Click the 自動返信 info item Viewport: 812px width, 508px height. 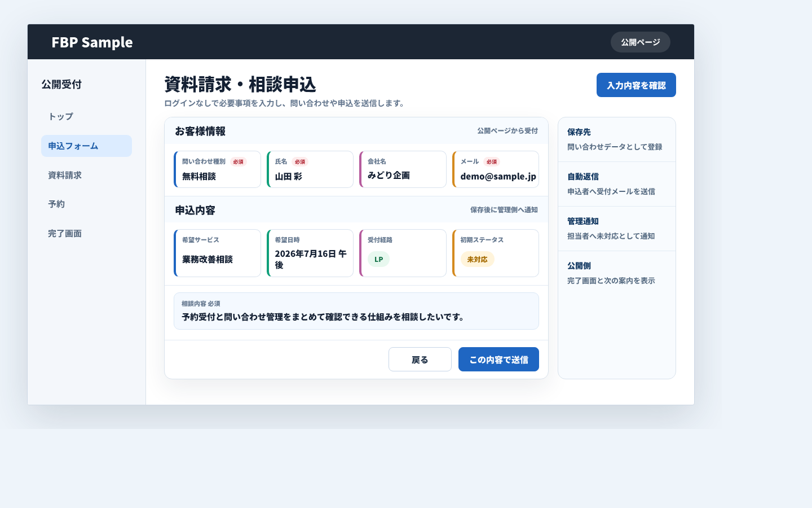(x=617, y=184)
